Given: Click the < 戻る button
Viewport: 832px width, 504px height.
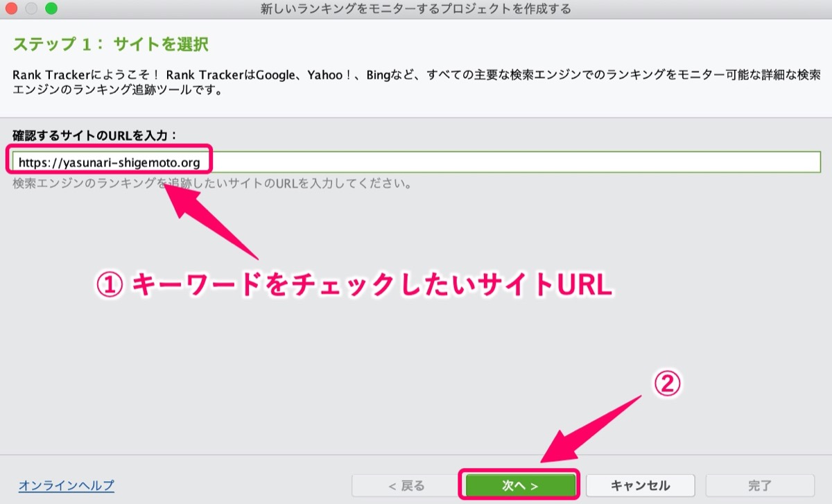Looking at the screenshot, I should (x=406, y=486).
